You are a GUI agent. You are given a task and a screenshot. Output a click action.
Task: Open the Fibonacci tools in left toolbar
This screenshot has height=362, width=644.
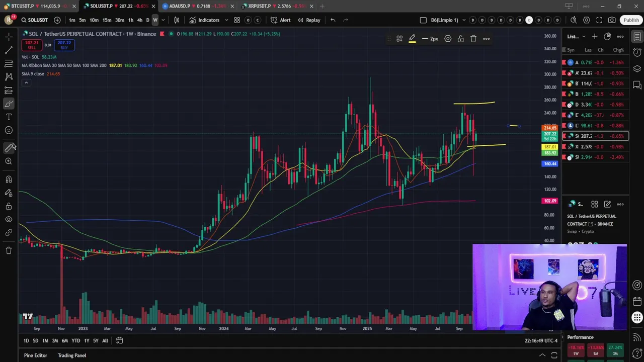9,63
